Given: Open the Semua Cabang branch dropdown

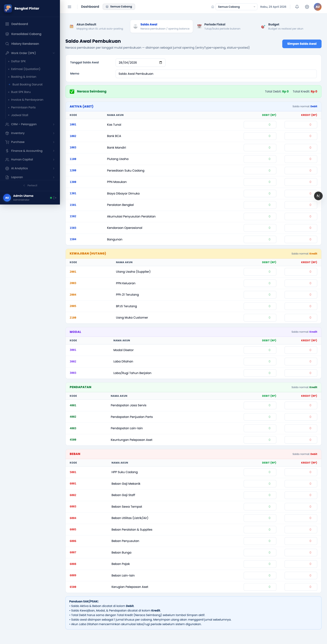Looking at the screenshot, I should tap(236, 7).
